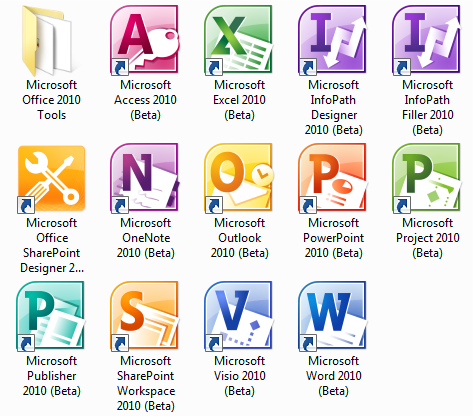Click the Microsoft Excel 2010 (Beta) icon
The height and width of the screenshot is (416, 473).
[x=239, y=40]
